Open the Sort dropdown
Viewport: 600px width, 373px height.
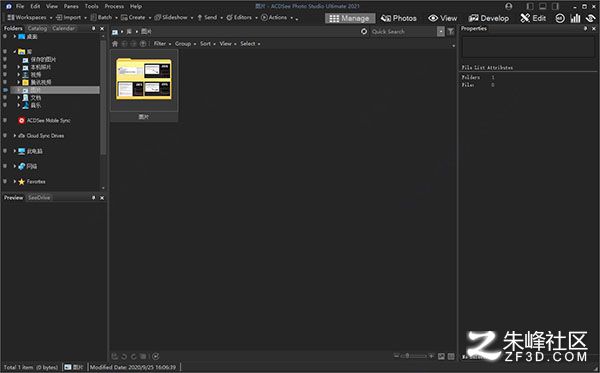coord(207,44)
